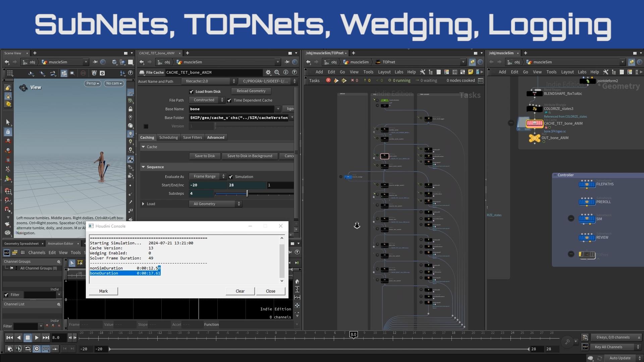The image size is (644, 362).
Task: Click the Base Name input field
Action: click(x=231, y=109)
